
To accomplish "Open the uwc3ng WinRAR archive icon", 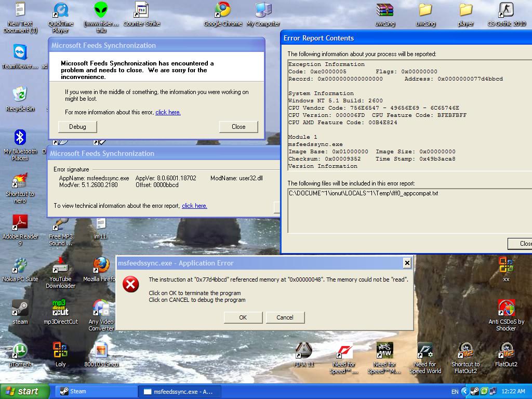I will (x=385, y=14).
